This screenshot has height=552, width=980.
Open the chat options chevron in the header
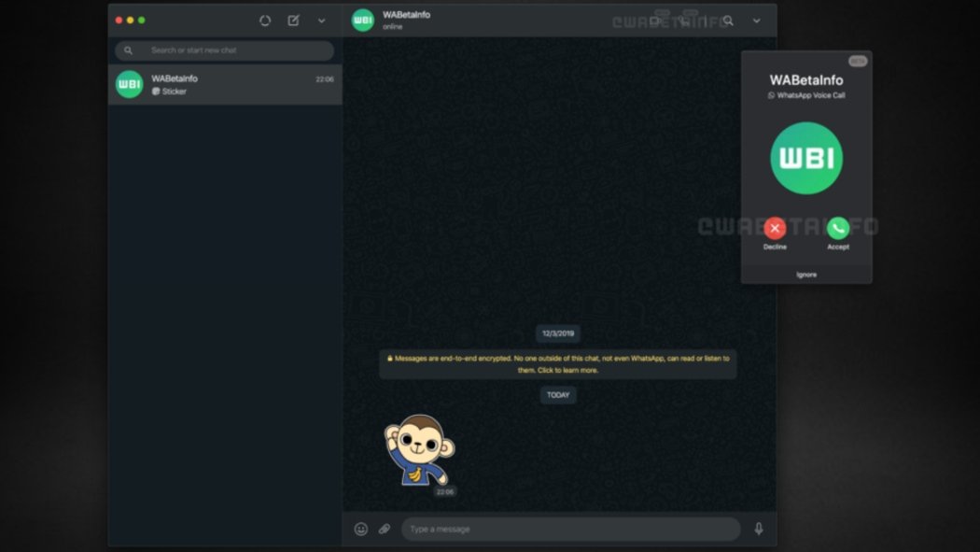click(756, 21)
